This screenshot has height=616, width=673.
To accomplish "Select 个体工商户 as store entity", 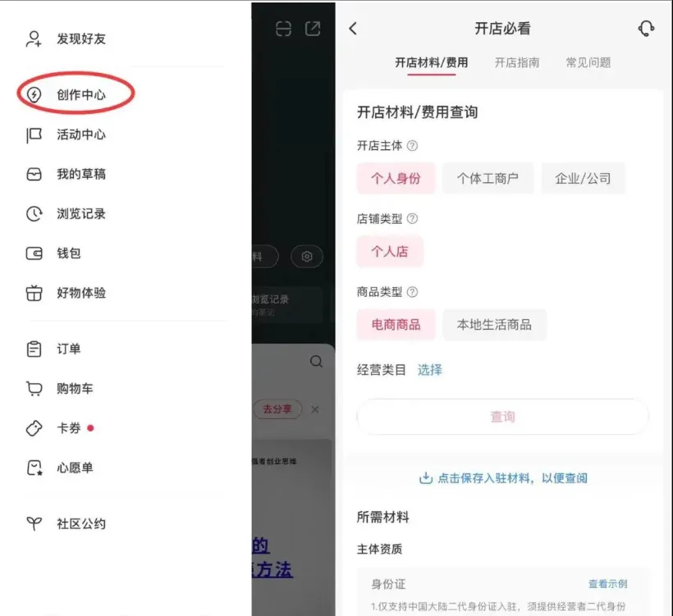I will 488,178.
